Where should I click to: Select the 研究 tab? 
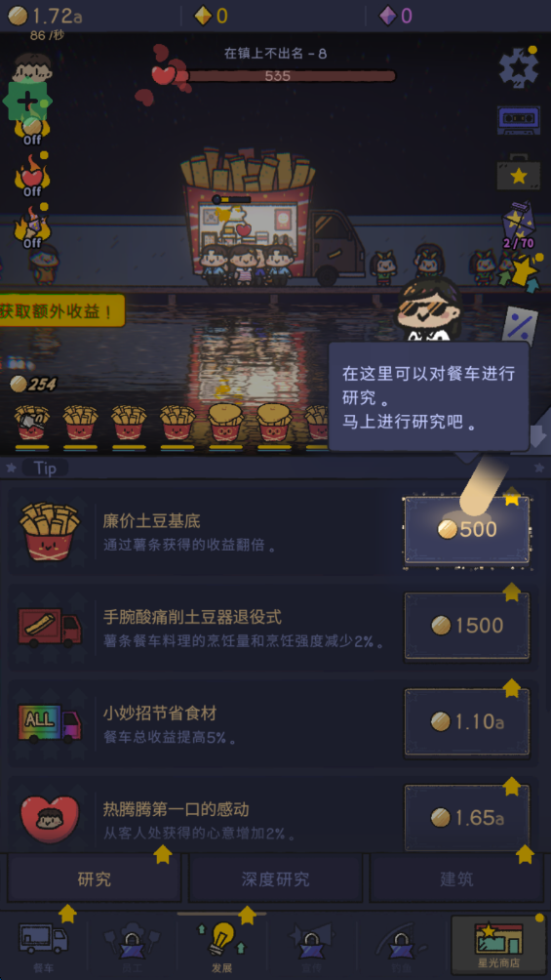point(95,878)
